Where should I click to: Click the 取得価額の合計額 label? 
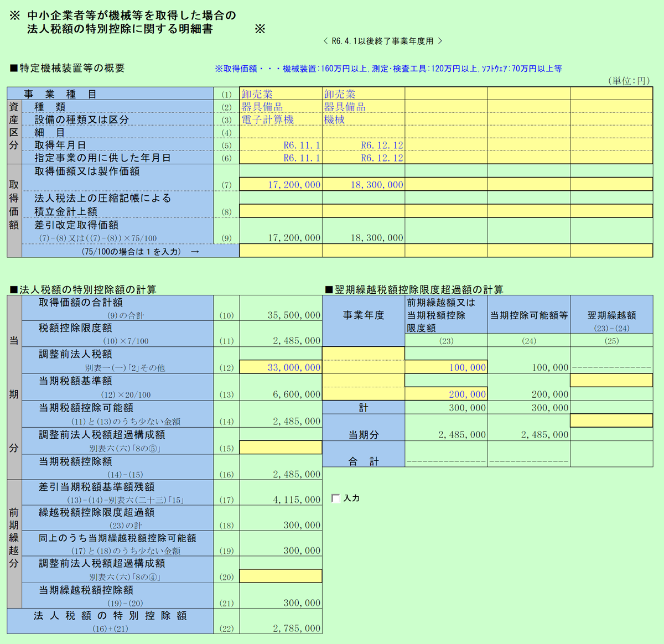pyautogui.click(x=81, y=303)
